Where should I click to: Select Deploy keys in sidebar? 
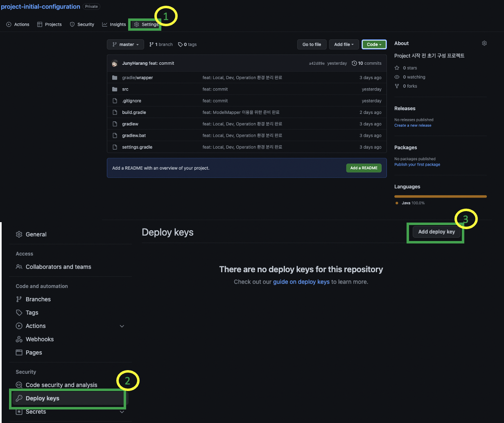point(70,398)
